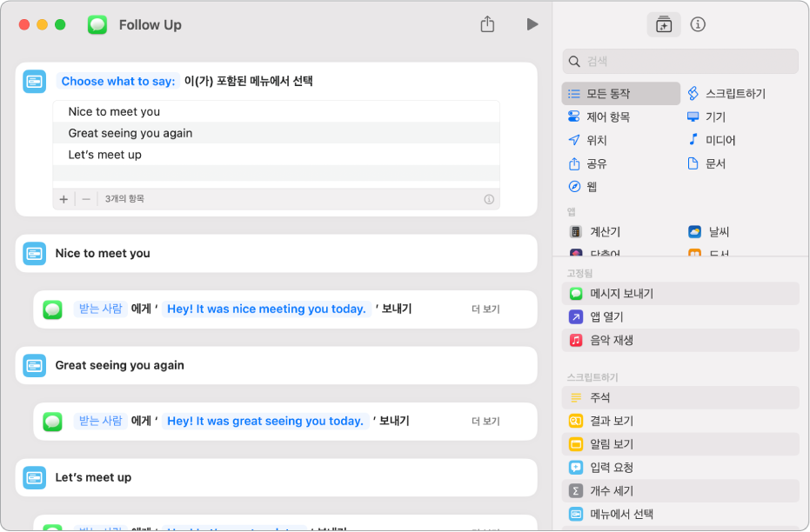The width and height of the screenshot is (810, 532).
Task: Select the 모든 동작 category
Action: coord(620,93)
